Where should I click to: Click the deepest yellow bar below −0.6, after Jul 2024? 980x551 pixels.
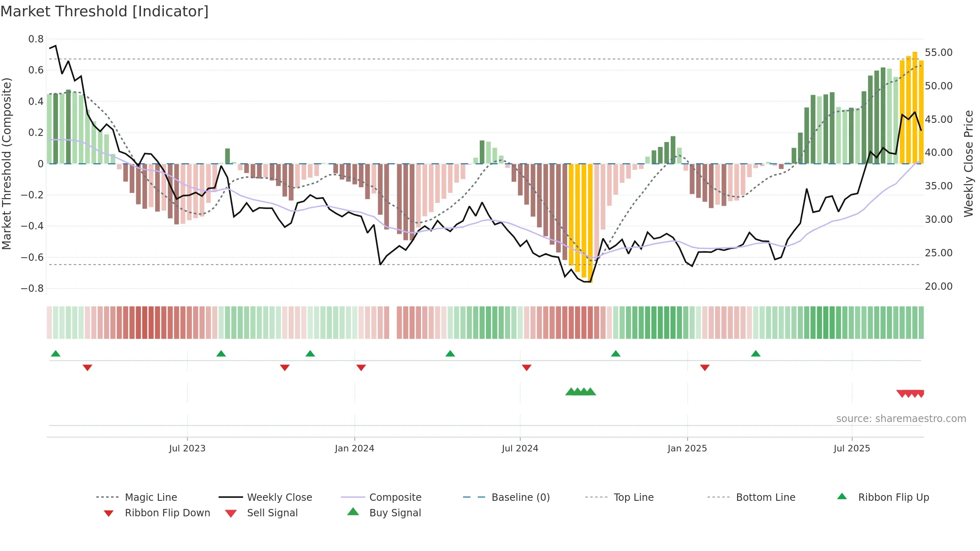click(590, 223)
